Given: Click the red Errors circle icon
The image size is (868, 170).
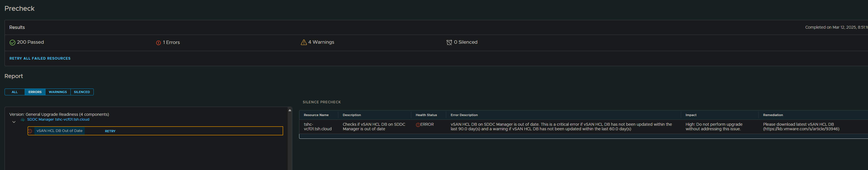Looking at the screenshot, I should click(x=158, y=43).
